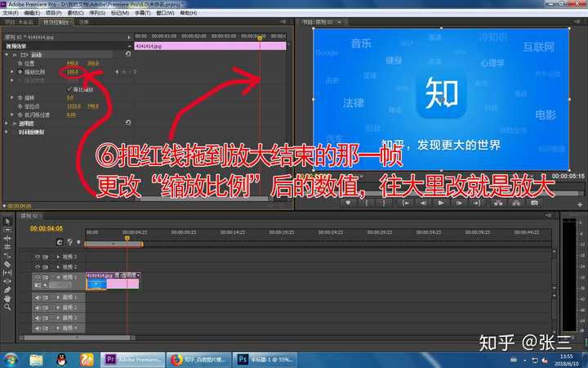Select the Slide tool
The height and width of the screenshot is (368, 588).
click(x=7, y=281)
